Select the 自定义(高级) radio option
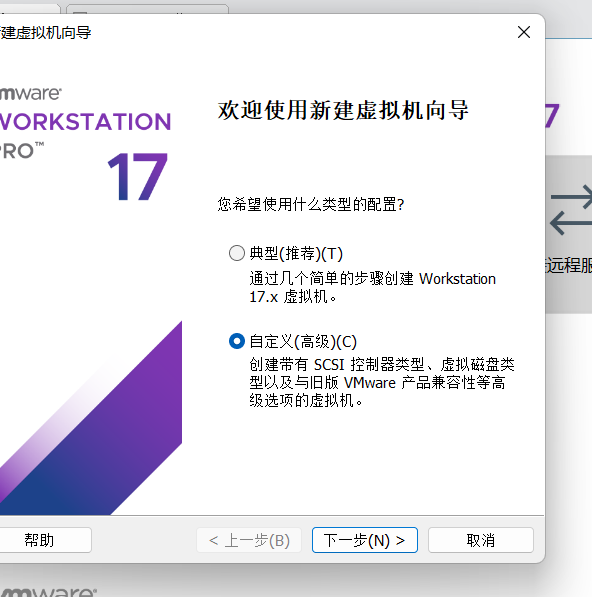The width and height of the screenshot is (592, 597). [x=237, y=341]
